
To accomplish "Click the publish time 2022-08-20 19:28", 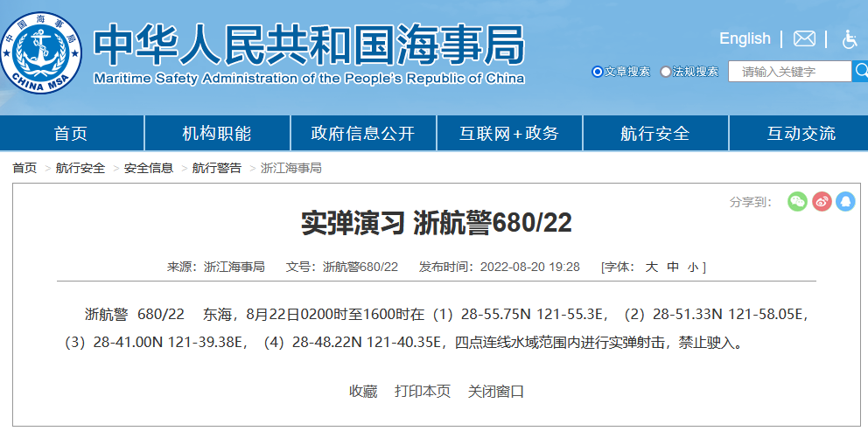I will click(x=529, y=268).
